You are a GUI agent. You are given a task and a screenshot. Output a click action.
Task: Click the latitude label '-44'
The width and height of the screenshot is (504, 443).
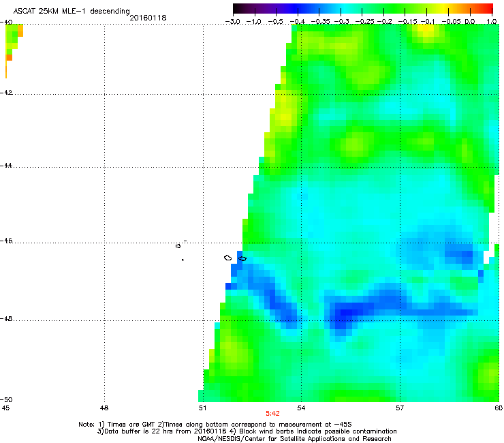point(6,166)
